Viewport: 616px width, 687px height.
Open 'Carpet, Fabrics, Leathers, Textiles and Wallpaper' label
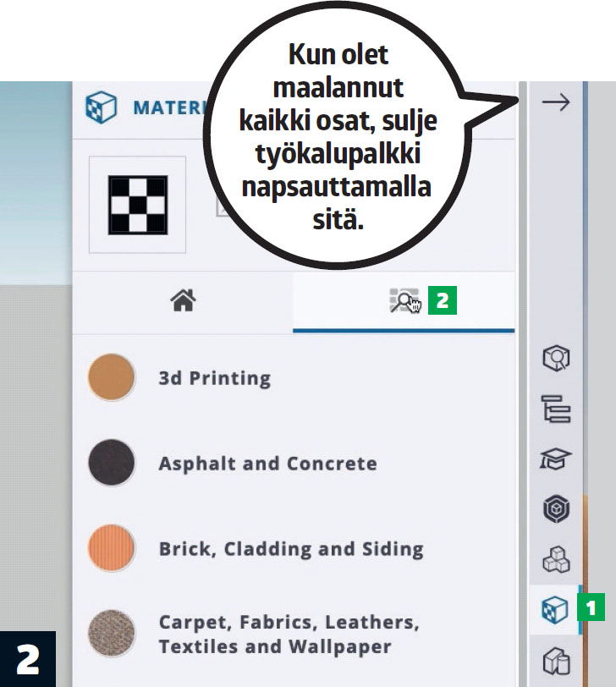pyautogui.click(x=289, y=635)
